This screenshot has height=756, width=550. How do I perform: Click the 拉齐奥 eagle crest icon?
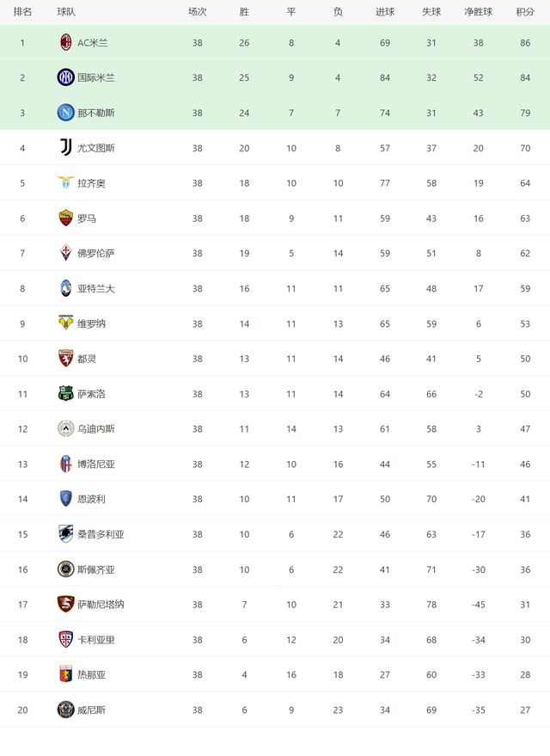click(x=66, y=183)
